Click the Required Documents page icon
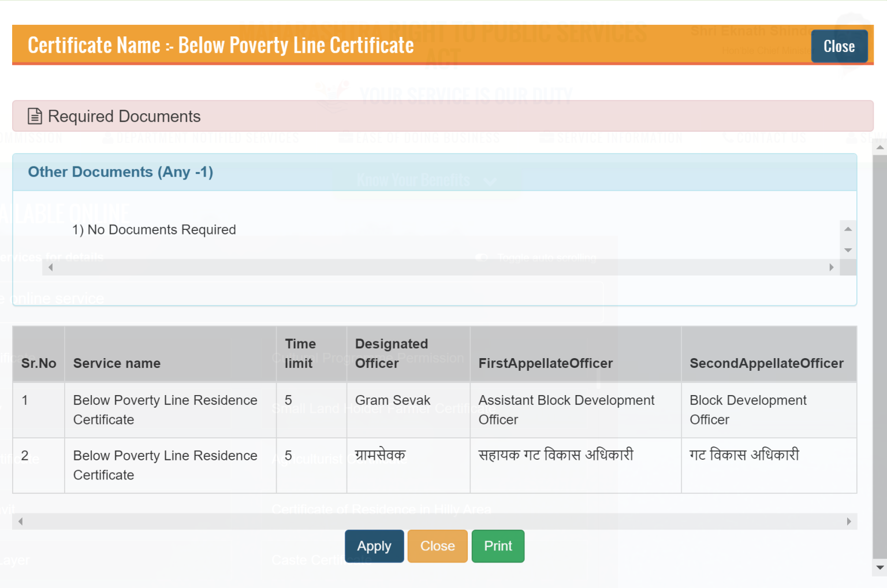Image resolution: width=887 pixels, height=588 pixels. 35,116
